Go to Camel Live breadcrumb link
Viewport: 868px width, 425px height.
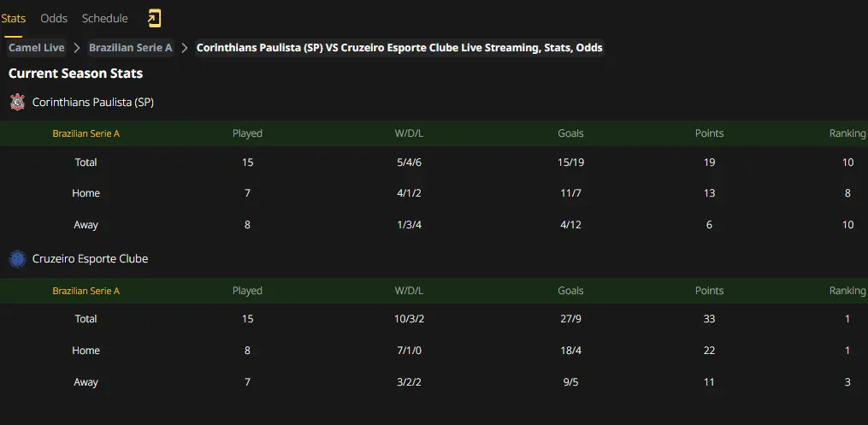click(x=37, y=48)
